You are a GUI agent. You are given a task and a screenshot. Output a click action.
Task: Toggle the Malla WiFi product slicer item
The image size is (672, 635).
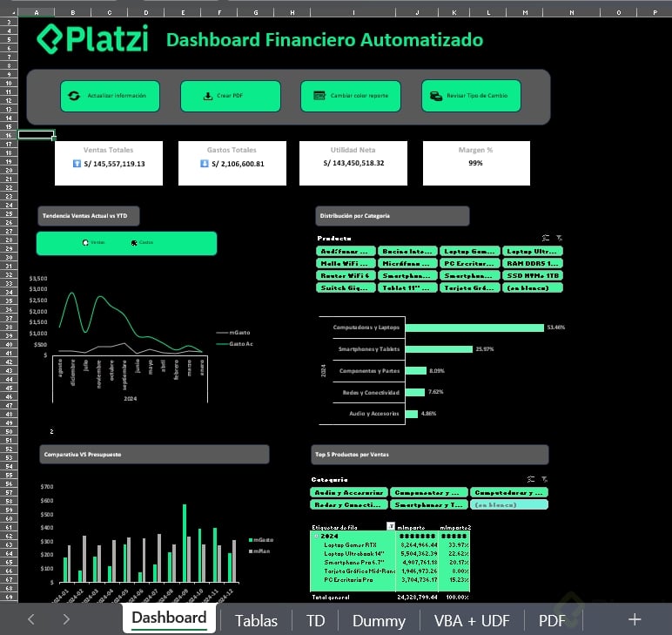tap(346, 263)
